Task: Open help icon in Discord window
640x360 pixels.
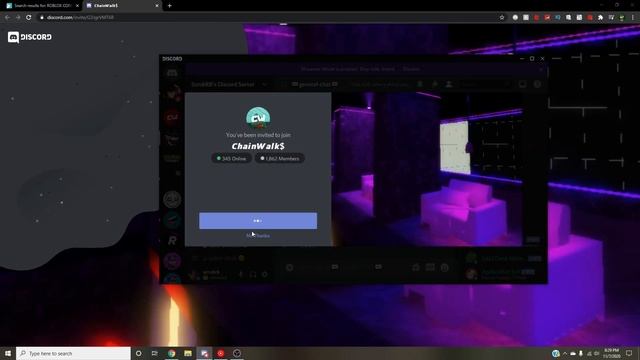Action: (537, 84)
